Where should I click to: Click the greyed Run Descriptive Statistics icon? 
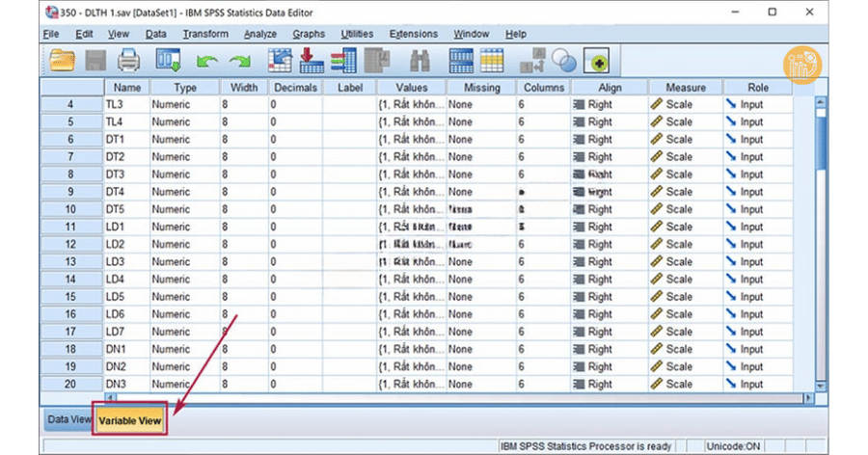point(377,61)
